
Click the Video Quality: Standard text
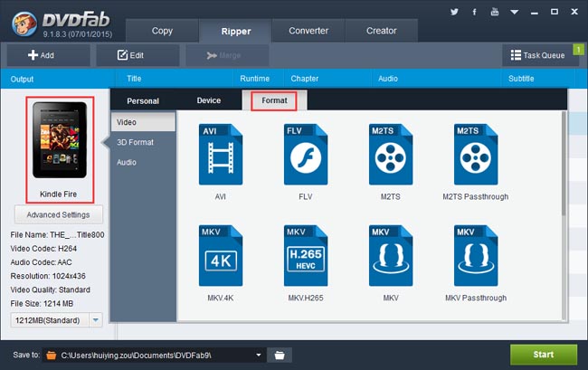tap(51, 289)
